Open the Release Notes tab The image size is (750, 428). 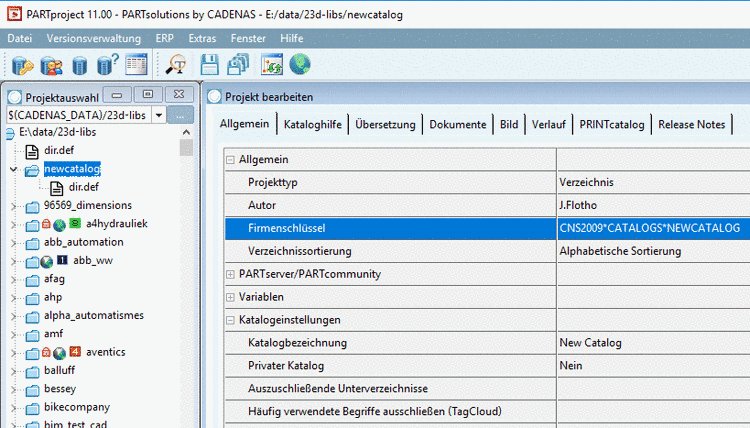(x=692, y=125)
